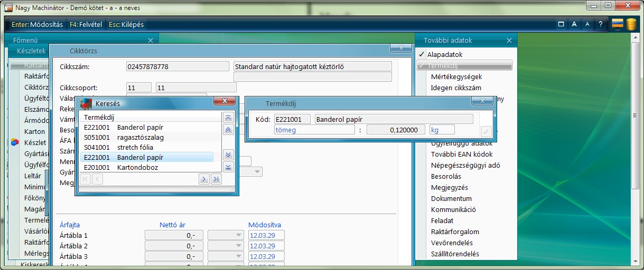Open Készlet in the left menu
Viewport: 644px width, 270px height.
tap(35, 142)
